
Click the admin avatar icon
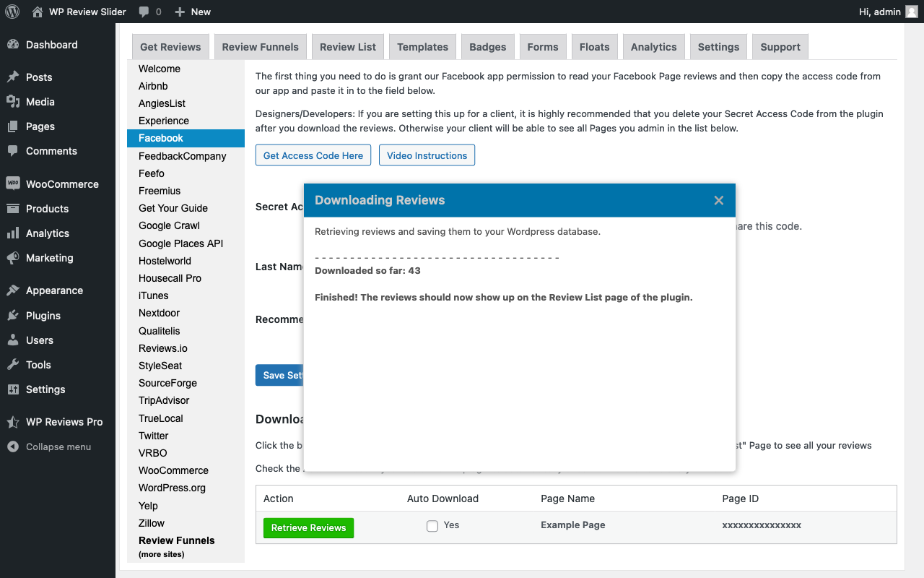pyautogui.click(x=912, y=12)
